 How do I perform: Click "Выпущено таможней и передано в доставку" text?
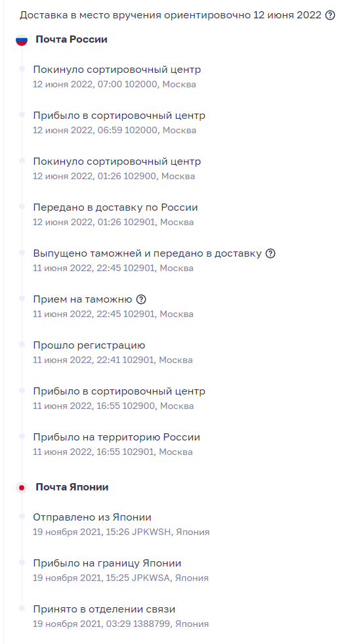pos(148,254)
